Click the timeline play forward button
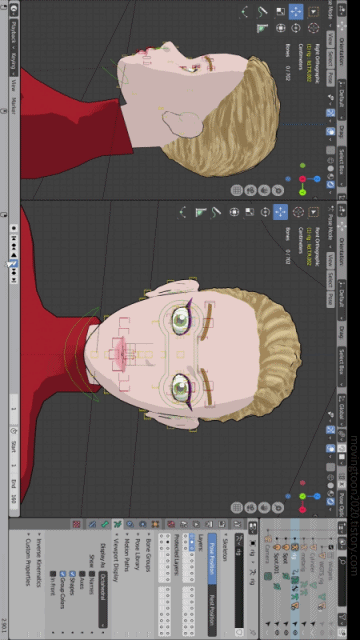 13,264
